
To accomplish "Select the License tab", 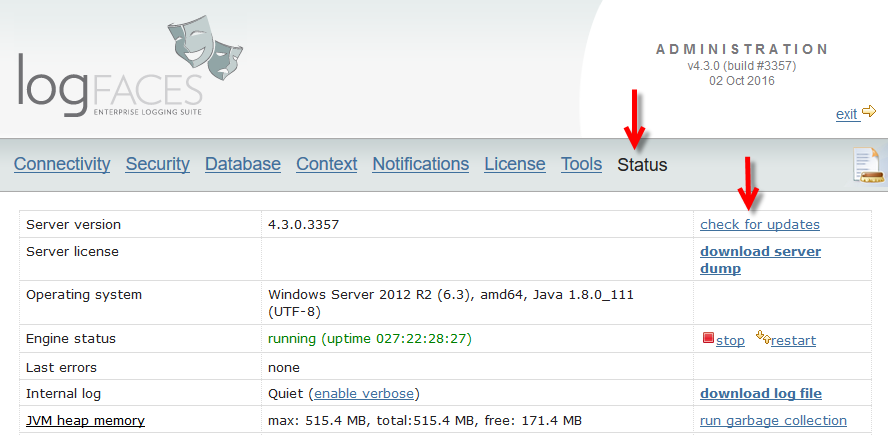I will coord(515,164).
